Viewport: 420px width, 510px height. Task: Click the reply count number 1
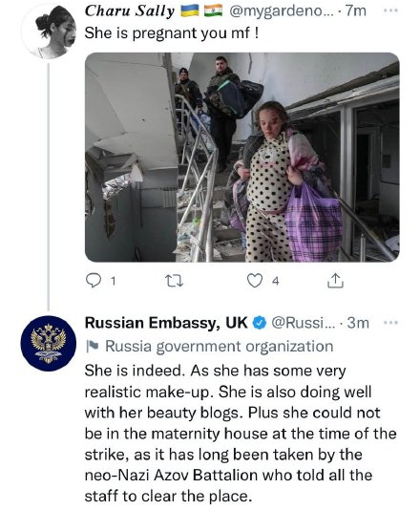114,281
